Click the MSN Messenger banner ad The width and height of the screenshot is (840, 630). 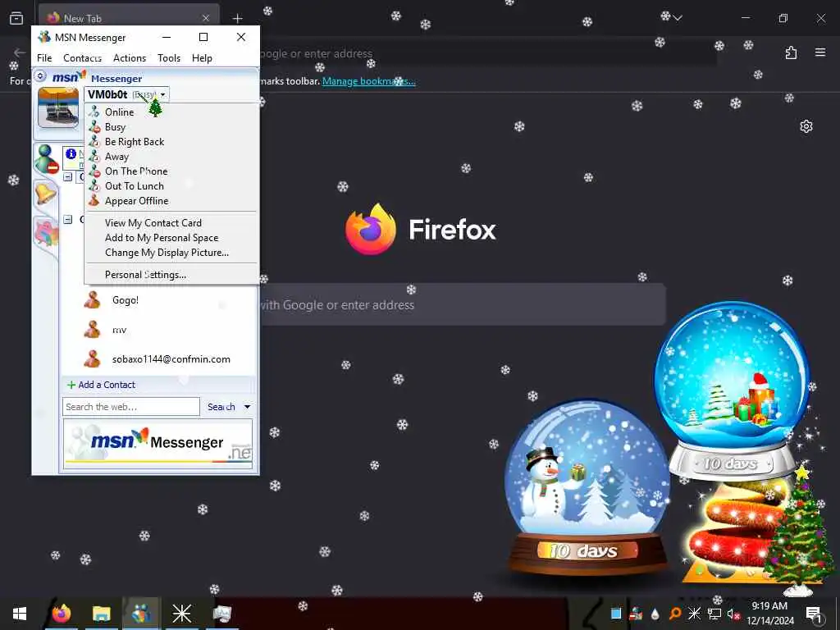point(157,444)
